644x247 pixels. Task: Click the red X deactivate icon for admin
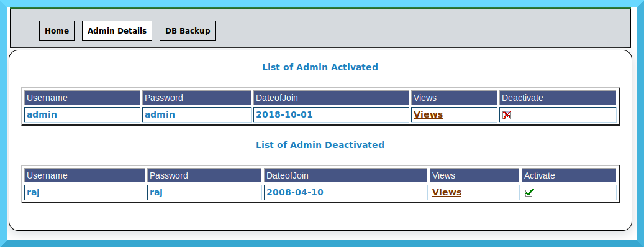click(x=506, y=115)
